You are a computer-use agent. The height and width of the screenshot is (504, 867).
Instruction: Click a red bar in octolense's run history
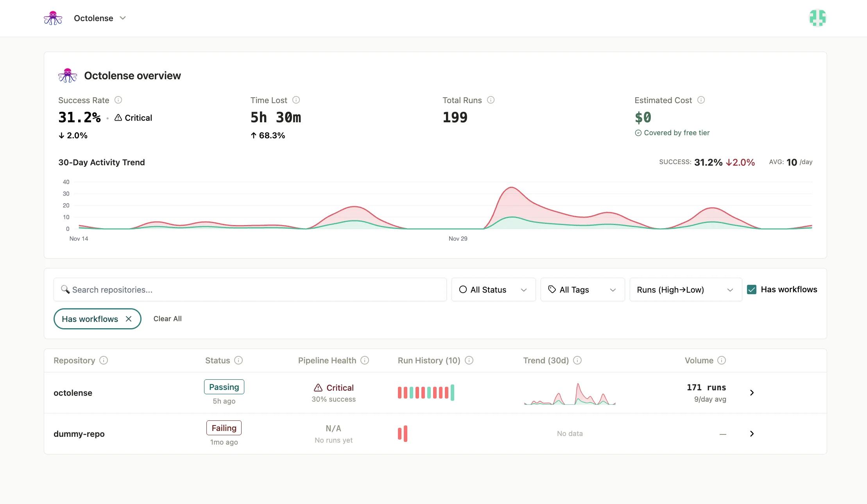click(399, 392)
